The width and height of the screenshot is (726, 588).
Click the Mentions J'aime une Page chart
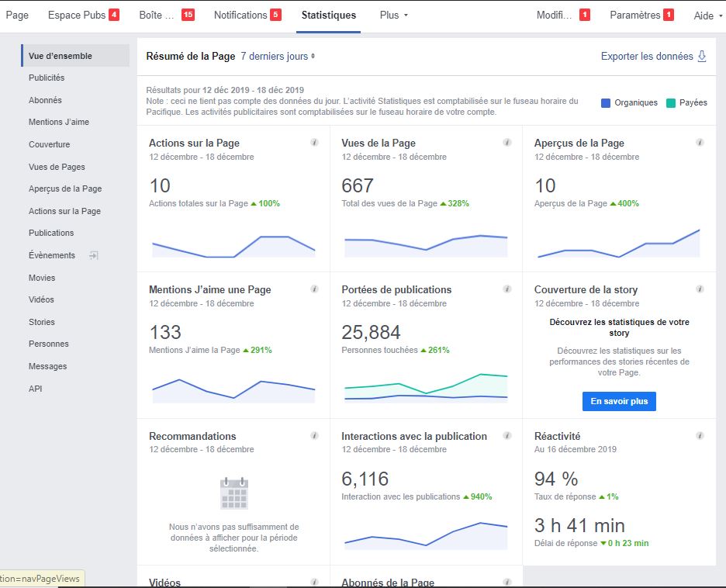[x=233, y=391]
